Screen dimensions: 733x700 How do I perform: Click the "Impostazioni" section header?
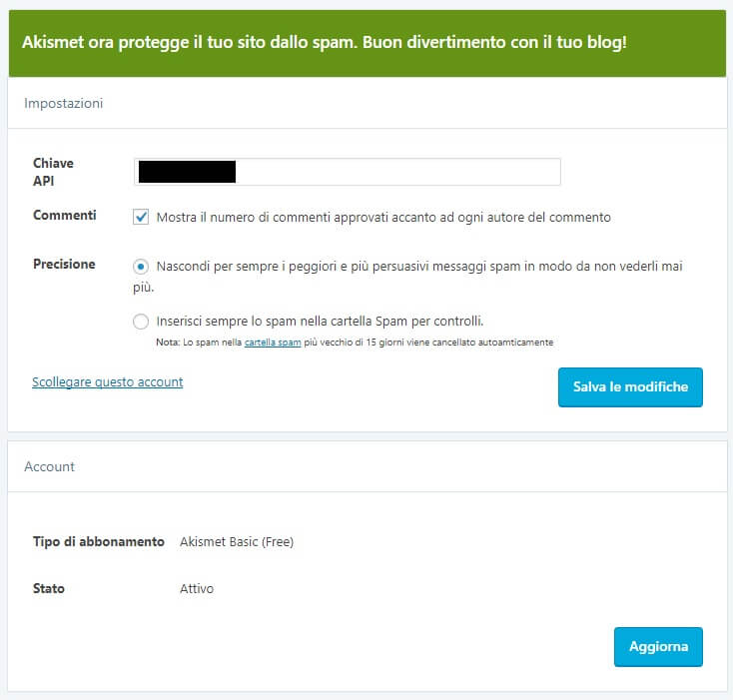[x=64, y=103]
